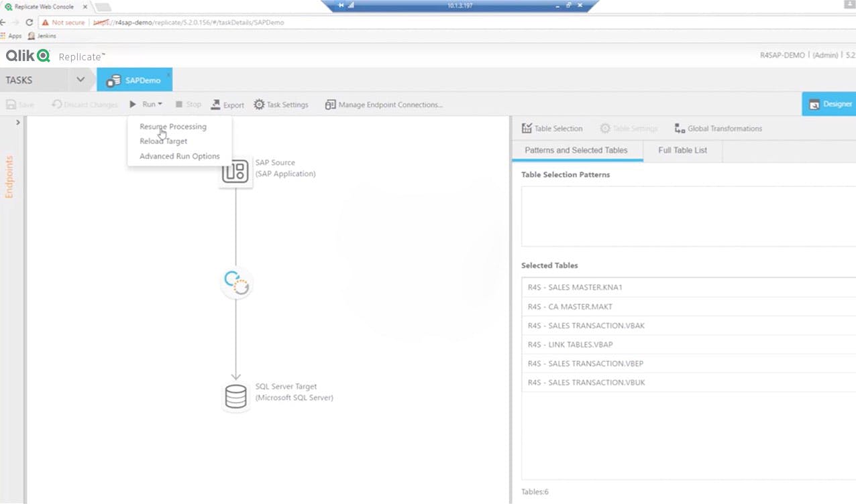
Task: Click the Save disk icon
Action: [x=11, y=105]
